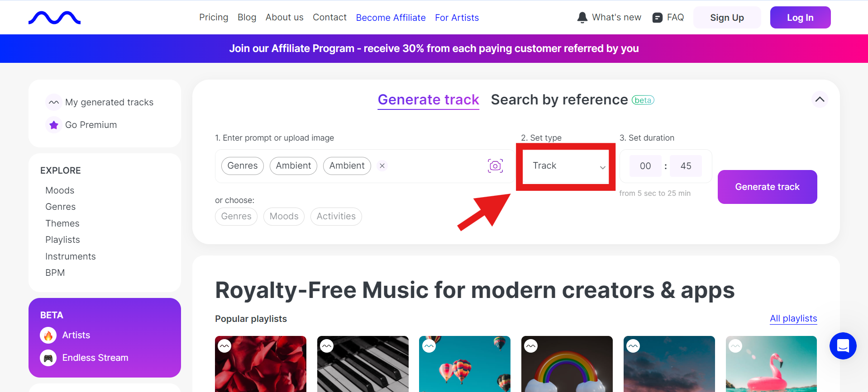
Task: Click the Artists fire icon
Action: point(48,335)
